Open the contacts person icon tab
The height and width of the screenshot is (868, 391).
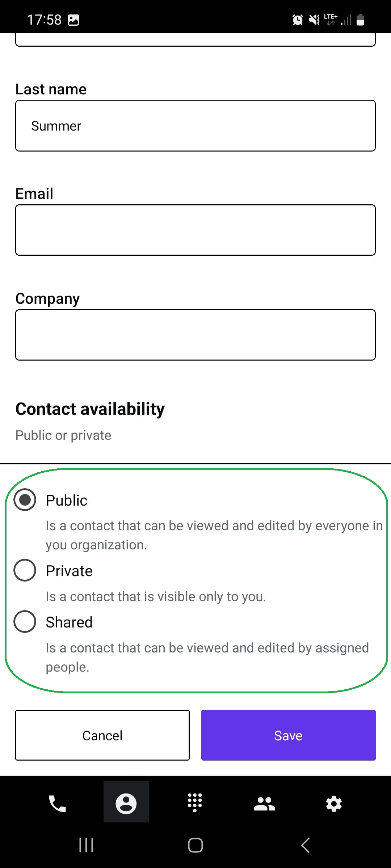(x=126, y=804)
